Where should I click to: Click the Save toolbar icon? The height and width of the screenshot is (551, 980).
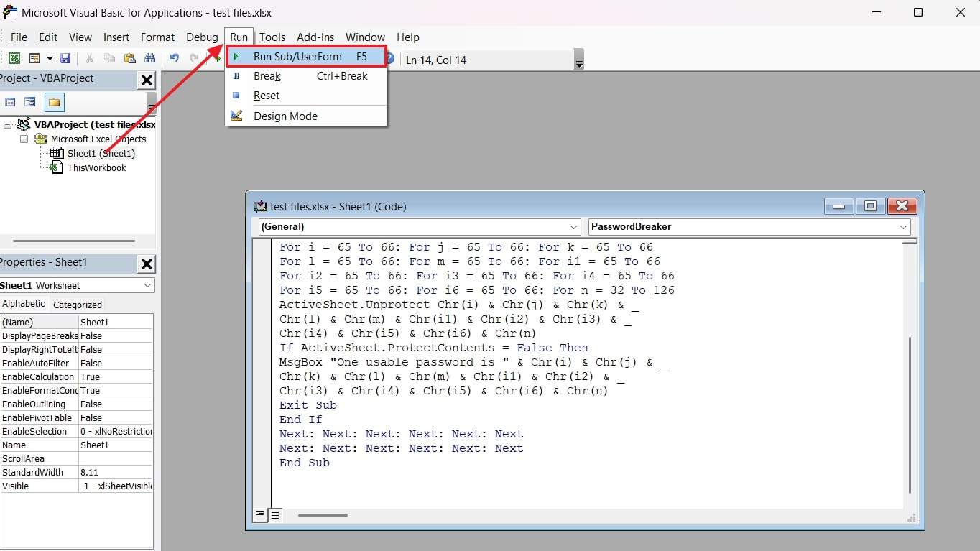pyautogui.click(x=65, y=58)
